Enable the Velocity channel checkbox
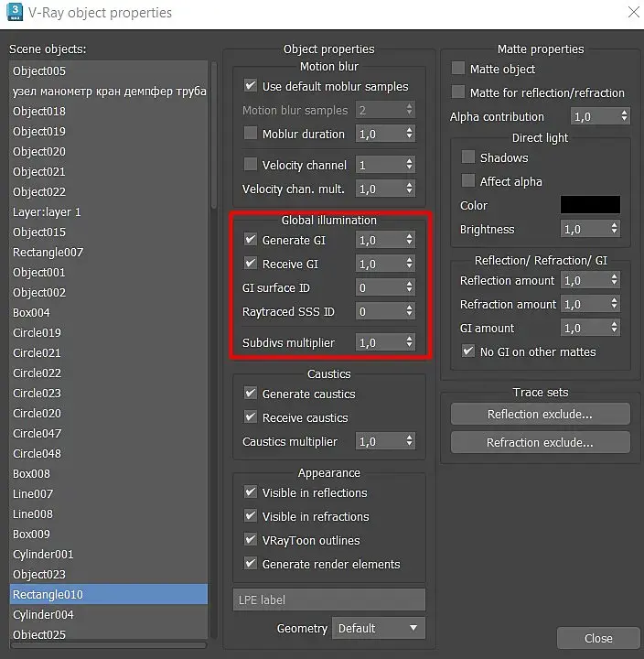Screen dimensions: 644x659 click(251, 165)
